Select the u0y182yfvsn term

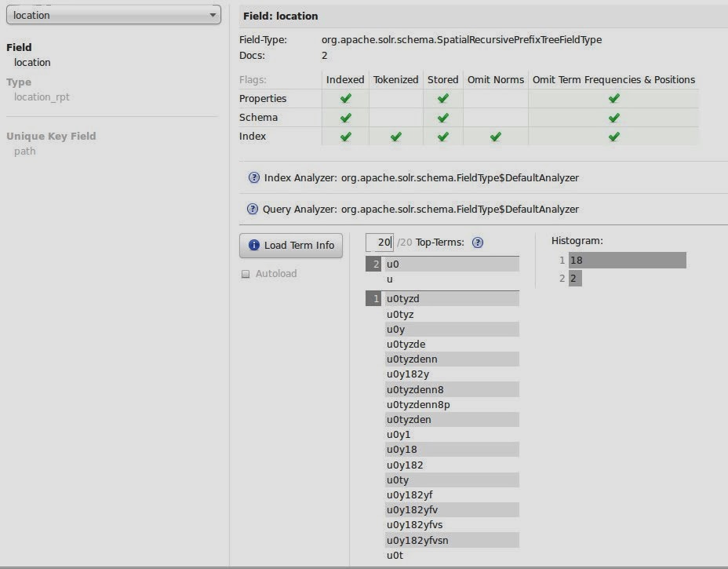(x=417, y=541)
